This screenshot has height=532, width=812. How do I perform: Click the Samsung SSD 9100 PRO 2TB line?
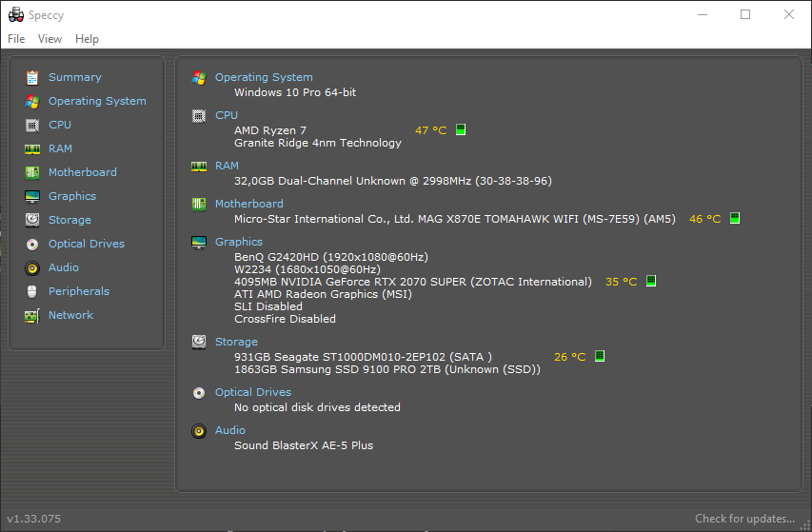pos(387,369)
